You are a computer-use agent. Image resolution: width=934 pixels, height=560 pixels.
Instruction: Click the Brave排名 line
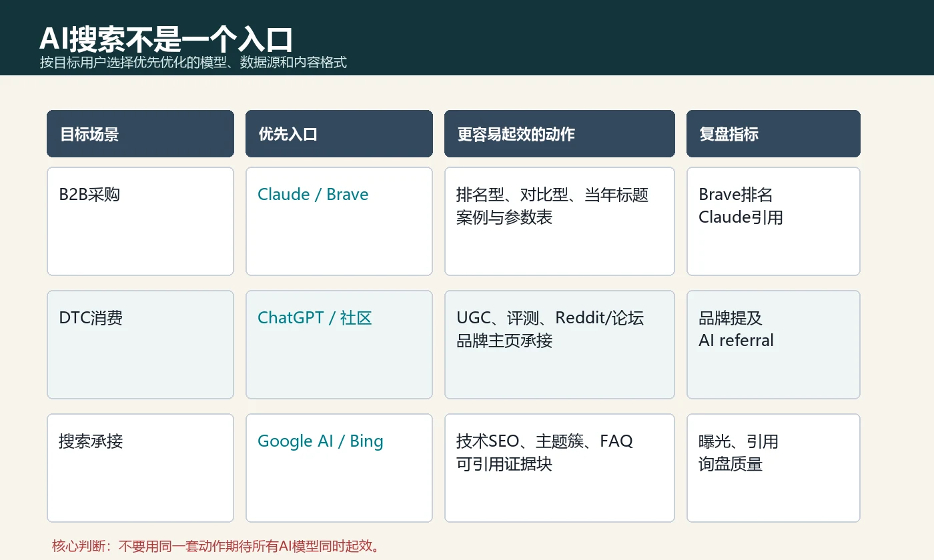(736, 195)
